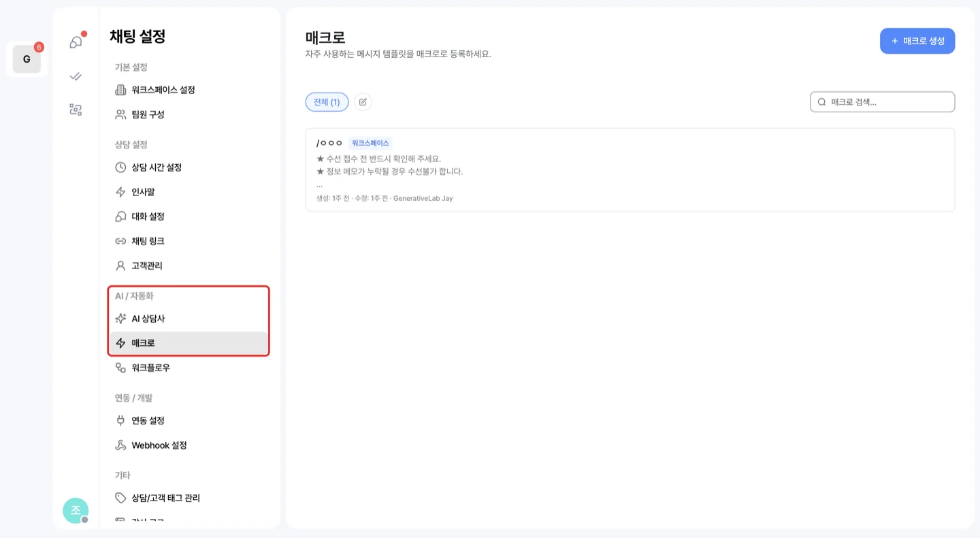980x538 pixels.
Task: Open the /ㅇㅇㅇ macro card
Action: [630, 170]
